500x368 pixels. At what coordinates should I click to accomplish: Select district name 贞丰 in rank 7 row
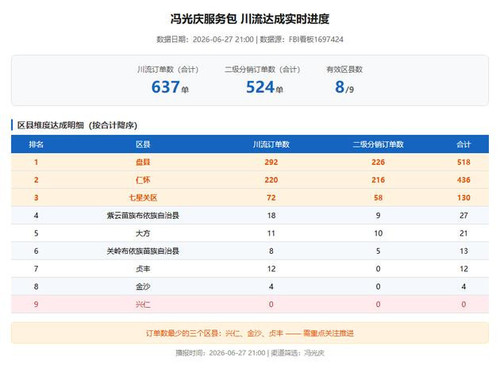click(x=143, y=269)
